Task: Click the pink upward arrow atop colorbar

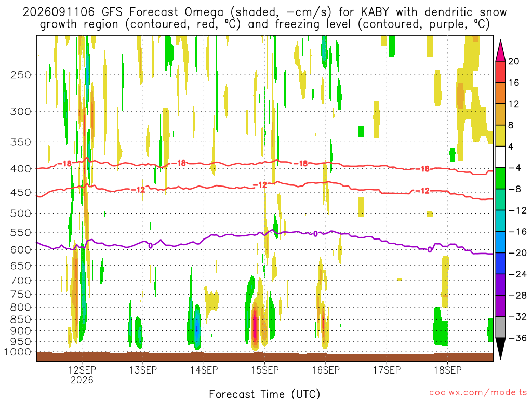Action: click(x=500, y=51)
